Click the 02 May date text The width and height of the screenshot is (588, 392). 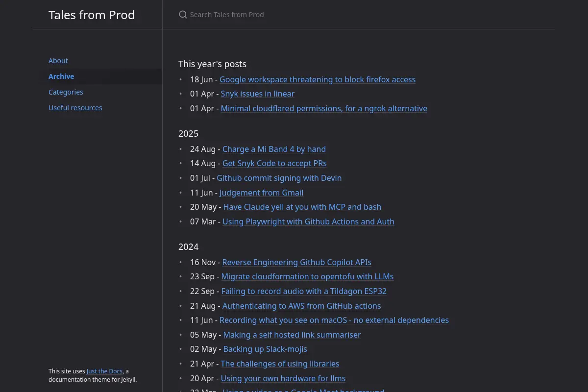(x=203, y=349)
